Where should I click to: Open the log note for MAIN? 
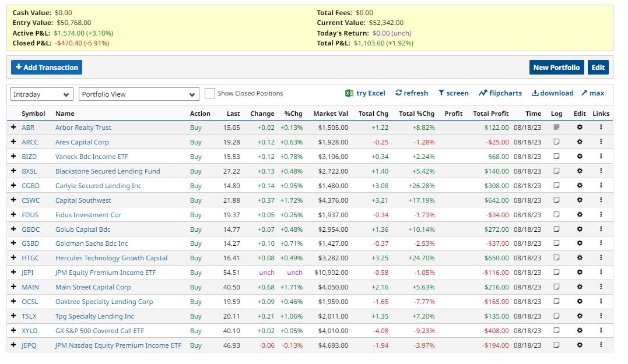tap(556, 287)
